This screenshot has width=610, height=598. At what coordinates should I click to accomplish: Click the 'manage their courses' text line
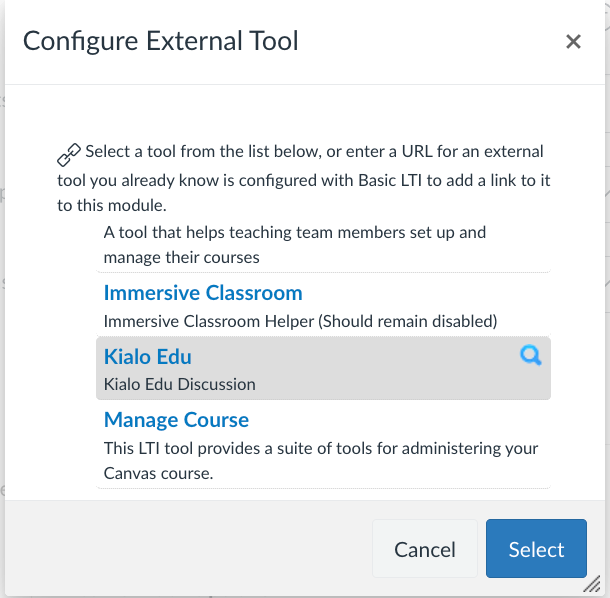[182, 257]
